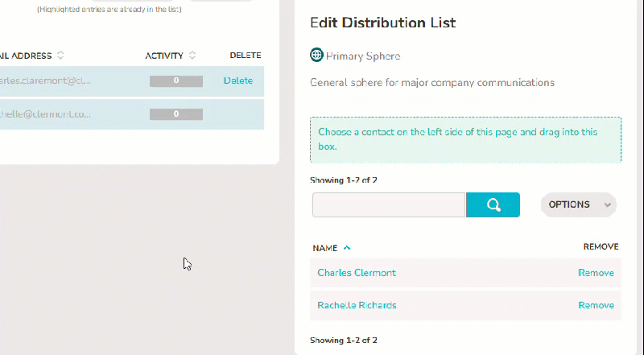Delete the charles.claremont email entry
Screen dimensions: 644x355
coord(238,80)
